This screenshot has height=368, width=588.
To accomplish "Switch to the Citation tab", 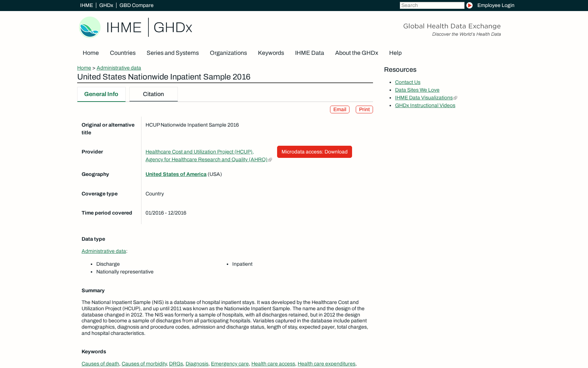I will click(154, 94).
